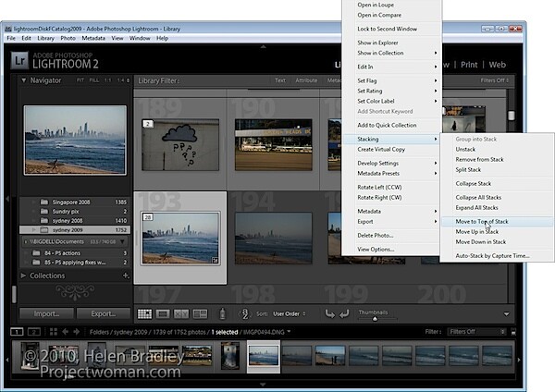Viewport: 555px width, 392px height.
Task: Select main window display button 1
Action: coord(17,332)
